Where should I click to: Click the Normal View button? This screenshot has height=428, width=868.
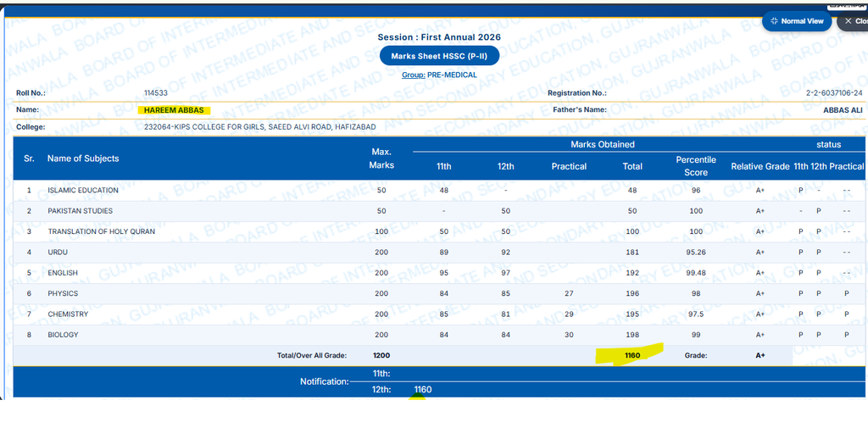click(x=797, y=21)
